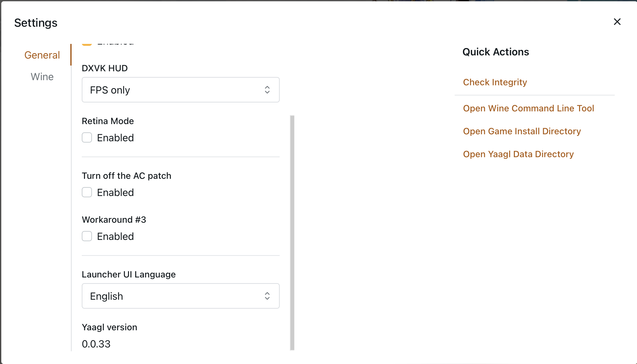Open Wine Command Line Tool
The image size is (637, 364).
point(528,108)
